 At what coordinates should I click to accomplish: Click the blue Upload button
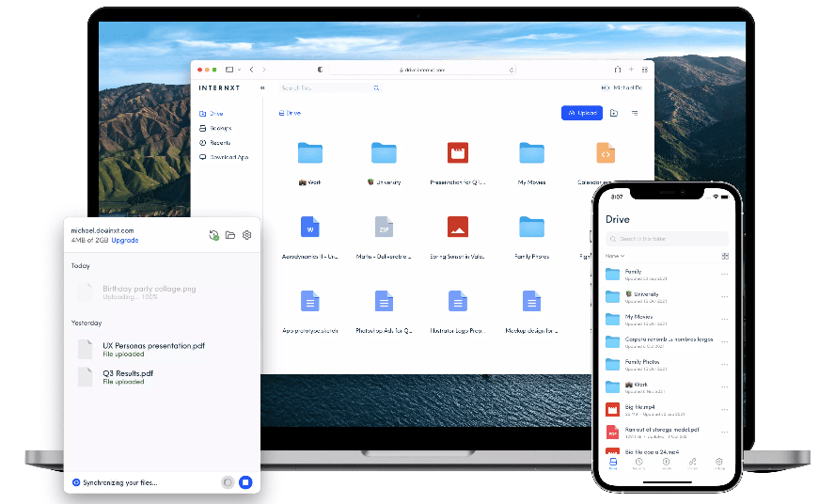point(582,113)
